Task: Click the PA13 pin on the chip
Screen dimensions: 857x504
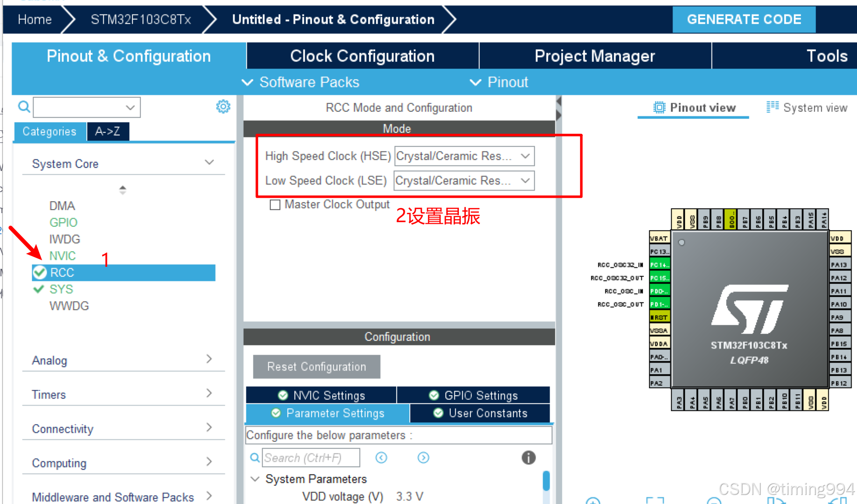Action: click(840, 265)
